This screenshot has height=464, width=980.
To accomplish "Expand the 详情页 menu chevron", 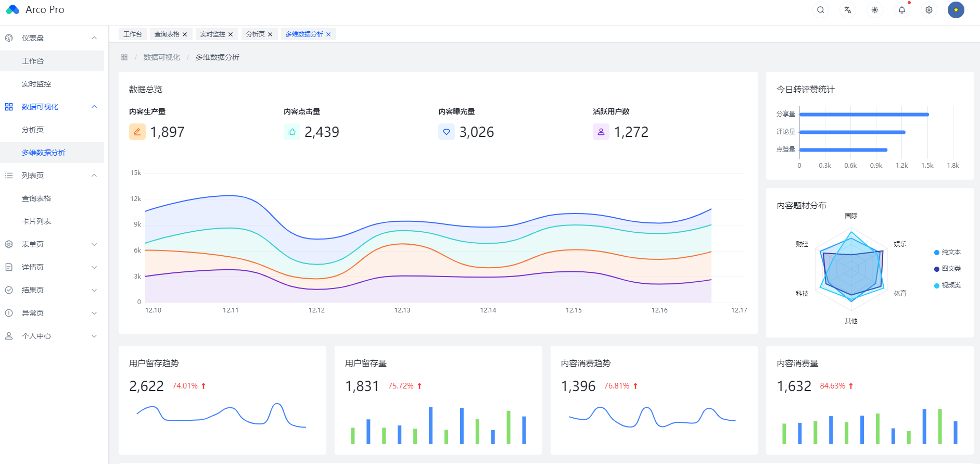I will [x=94, y=267].
